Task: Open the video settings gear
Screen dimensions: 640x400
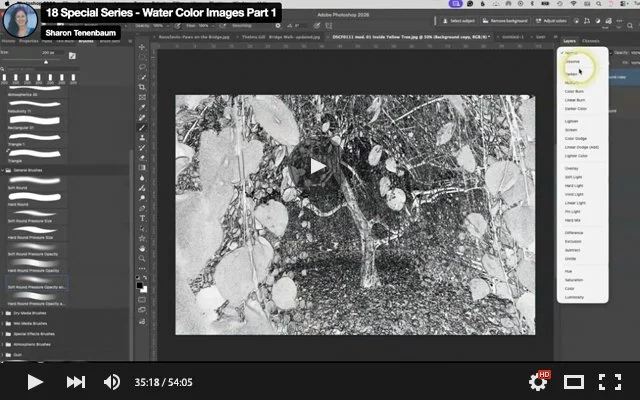Action: tap(538, 382)
